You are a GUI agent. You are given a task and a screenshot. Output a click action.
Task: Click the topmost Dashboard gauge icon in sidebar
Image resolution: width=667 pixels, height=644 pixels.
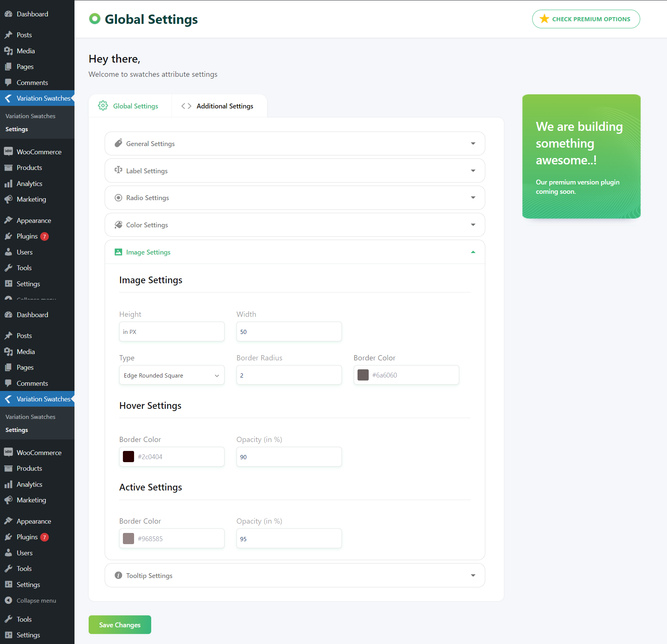click(x=8, y=14)
